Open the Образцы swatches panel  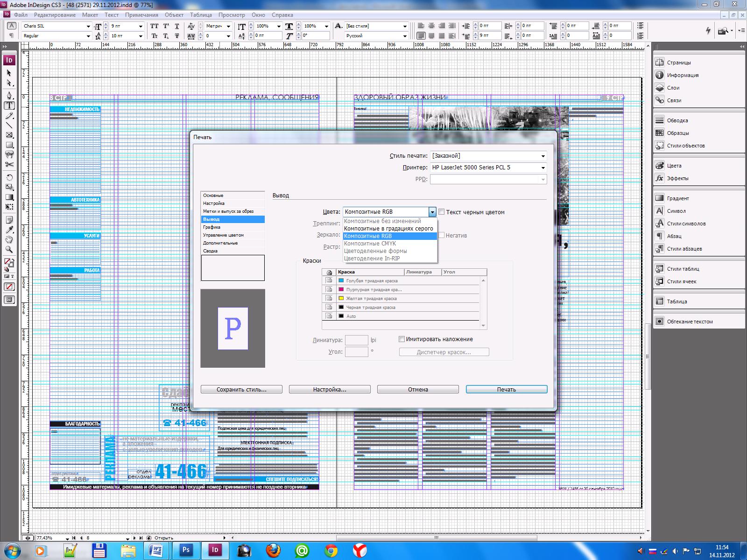677,133
